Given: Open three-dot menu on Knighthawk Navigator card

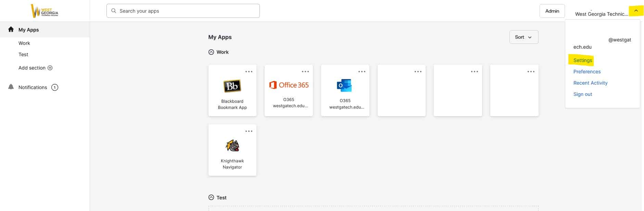Looking at the screenshot, I should [x=249, y=131].
